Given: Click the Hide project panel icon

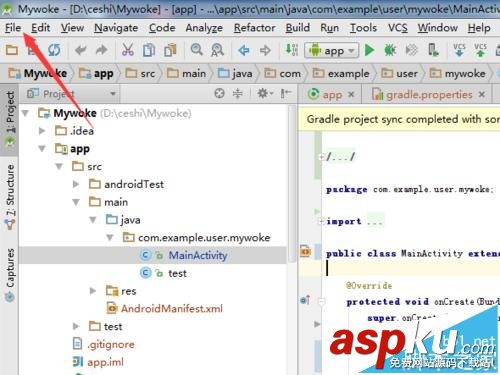Looking at the screenshot, I should [x=286, y=94].
